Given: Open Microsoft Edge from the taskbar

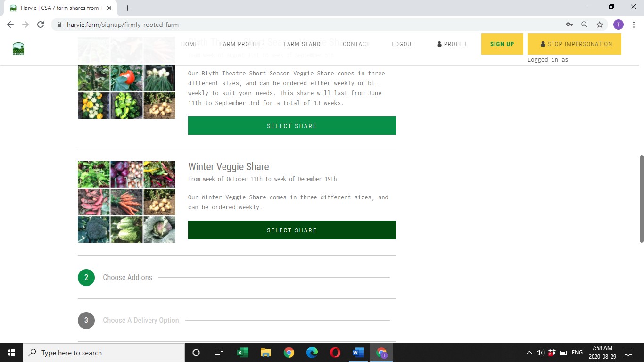Looking at the screenshot, I should [x=312, y=353].
